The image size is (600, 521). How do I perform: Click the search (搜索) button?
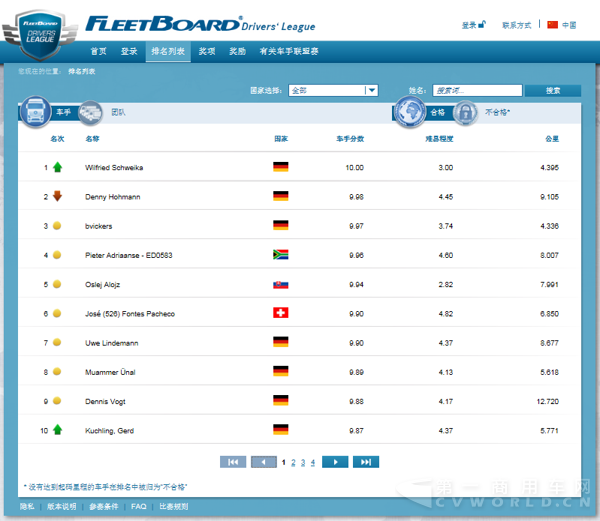[553, 90]
